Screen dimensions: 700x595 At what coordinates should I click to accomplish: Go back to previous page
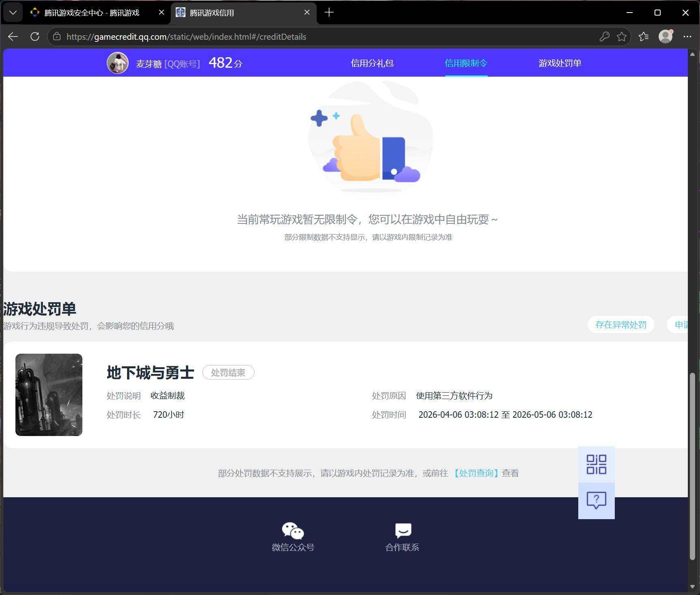coord(13,37)
